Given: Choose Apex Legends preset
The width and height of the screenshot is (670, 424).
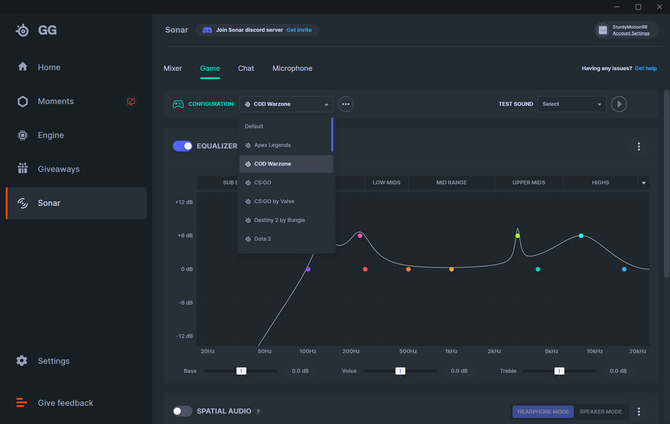Looking at the screenshot, I should click(285, 145).
